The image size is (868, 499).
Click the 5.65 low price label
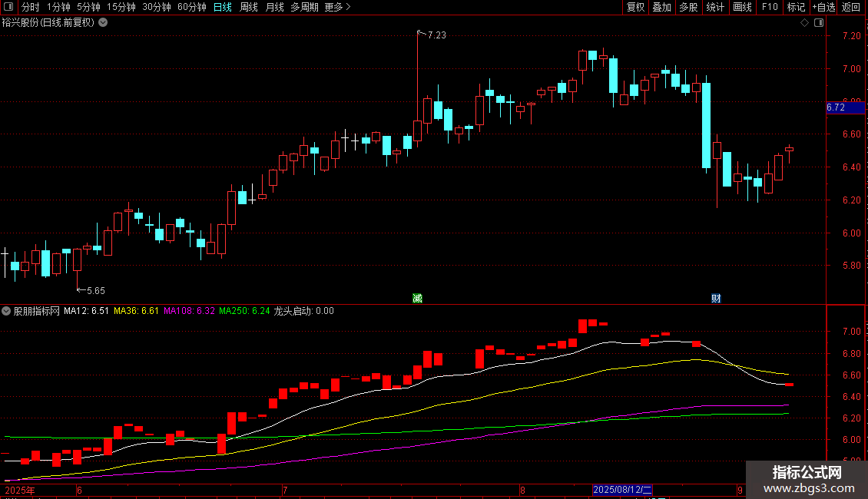pos(95,290)
